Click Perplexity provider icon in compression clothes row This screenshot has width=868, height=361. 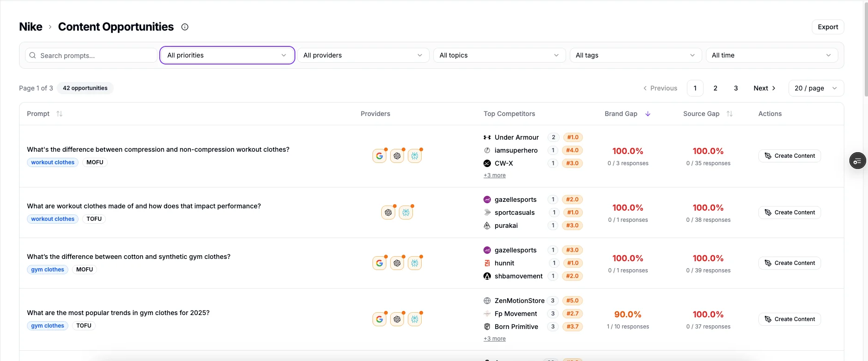(415, 156)
